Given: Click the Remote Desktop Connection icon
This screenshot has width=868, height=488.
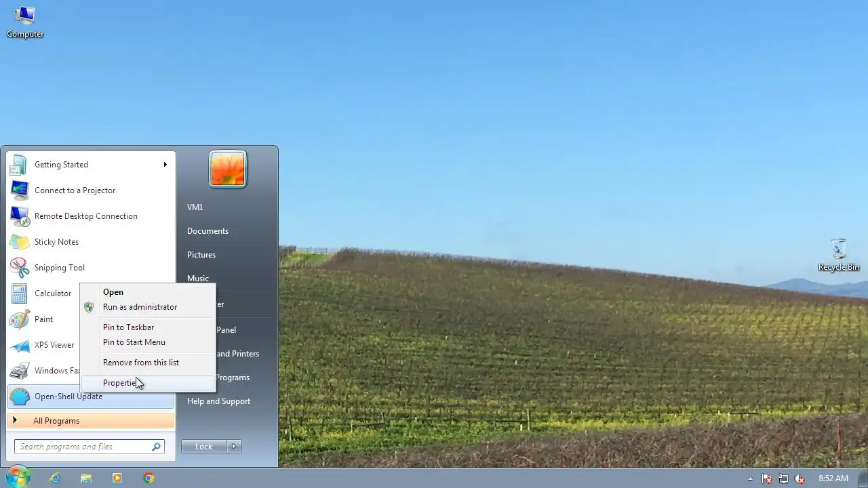Looking at the screenshot, I should (20, 216).
